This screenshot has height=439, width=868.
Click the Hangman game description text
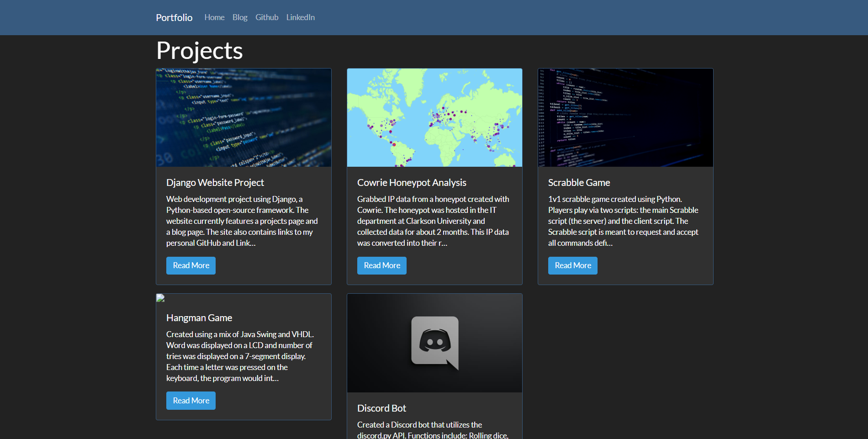[240, 356]
